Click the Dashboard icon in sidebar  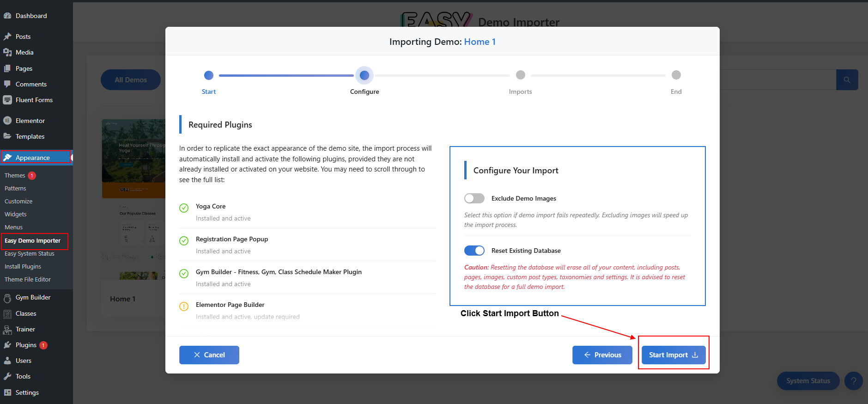7,16
